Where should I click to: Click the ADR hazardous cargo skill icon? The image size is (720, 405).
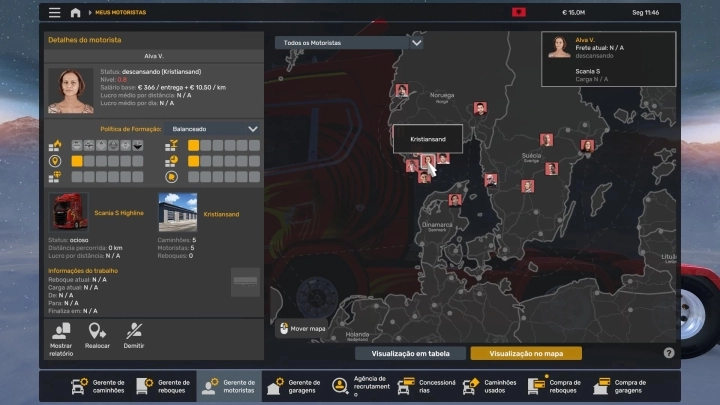coord(55,146)
